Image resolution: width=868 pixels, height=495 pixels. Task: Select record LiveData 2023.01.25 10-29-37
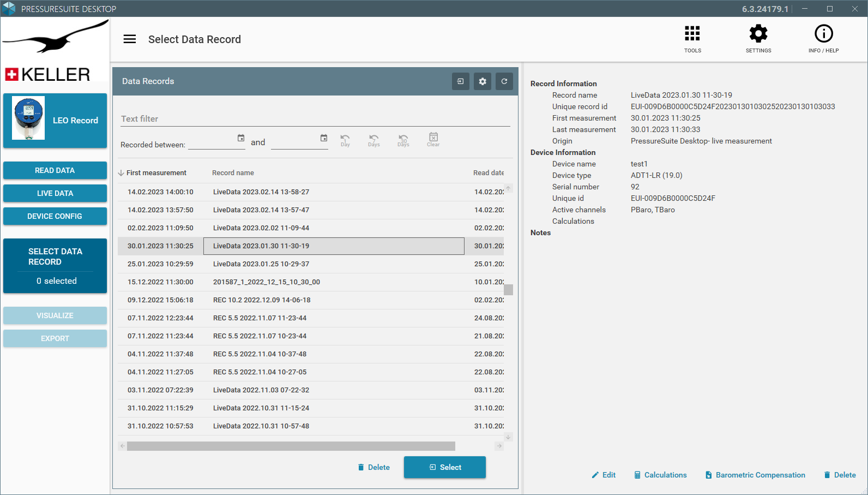(311, 264)
